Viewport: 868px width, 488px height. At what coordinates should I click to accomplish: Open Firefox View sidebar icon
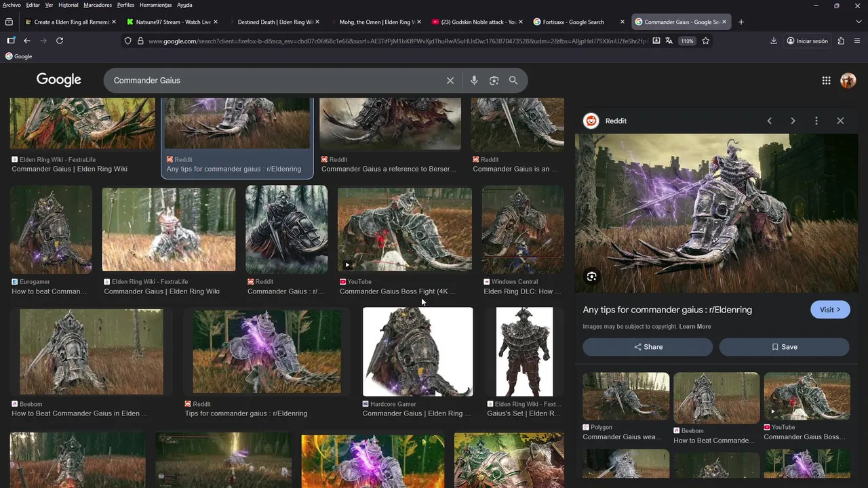click(x=9, y=22)
